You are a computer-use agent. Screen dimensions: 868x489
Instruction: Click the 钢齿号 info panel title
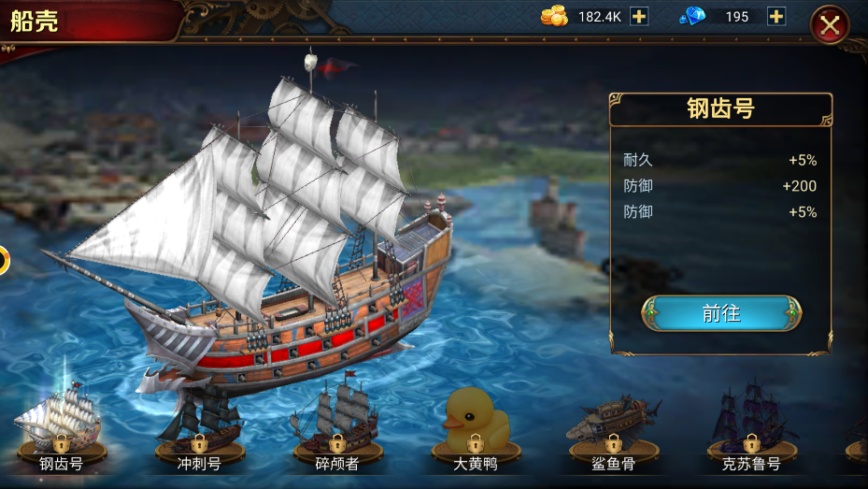point(720,108)
